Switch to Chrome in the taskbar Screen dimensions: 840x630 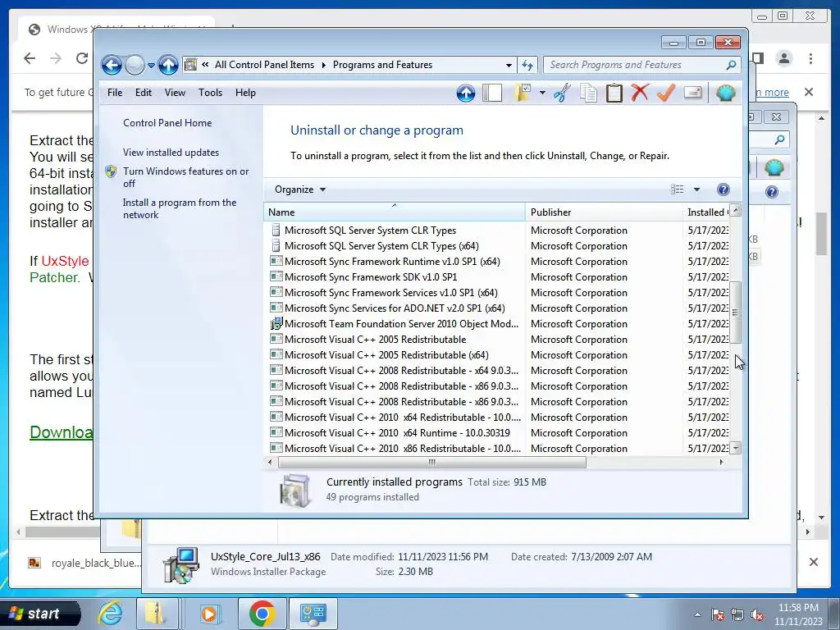click(x=262, y=614)
